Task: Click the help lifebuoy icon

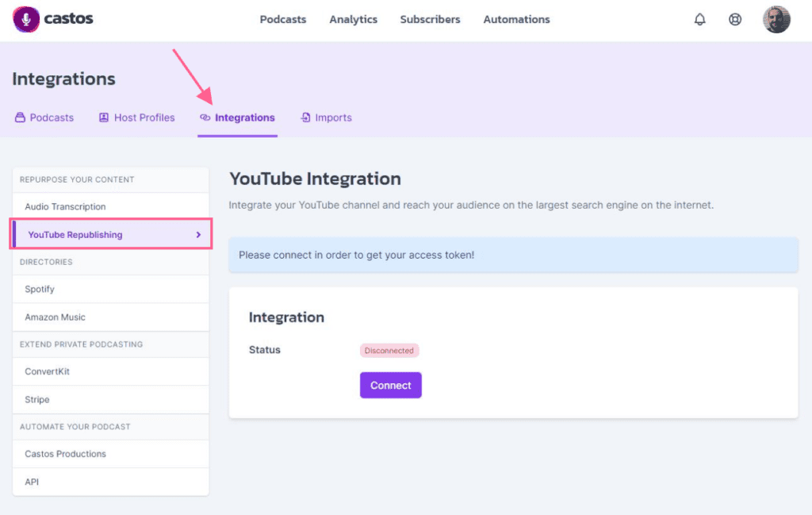Action: click(x=735, y=20)
